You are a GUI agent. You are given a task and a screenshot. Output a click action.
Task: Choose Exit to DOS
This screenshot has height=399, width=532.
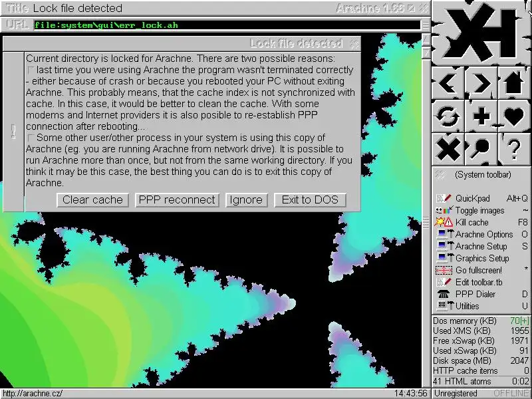pyautogui.click(x=310, y=200)
